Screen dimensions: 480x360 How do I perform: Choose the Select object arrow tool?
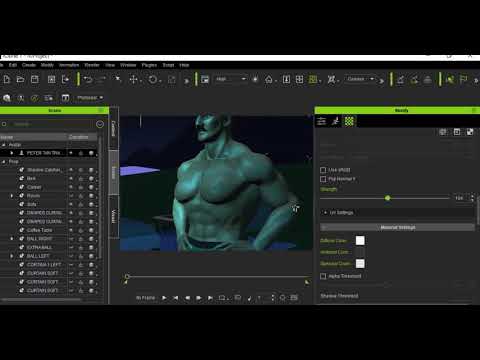pyautogui.click(x=118, y=79)
